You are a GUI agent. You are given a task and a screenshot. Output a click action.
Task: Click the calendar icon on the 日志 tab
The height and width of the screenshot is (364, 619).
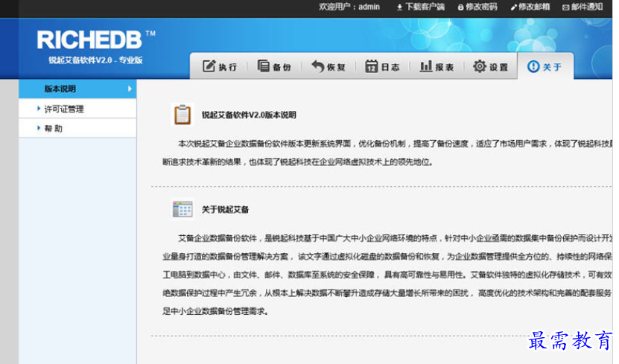pos(371,66)
